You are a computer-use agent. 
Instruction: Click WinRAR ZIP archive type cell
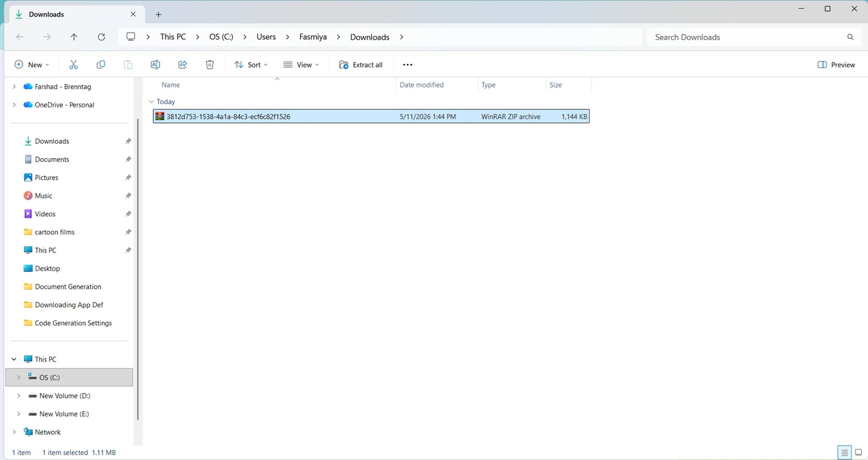point(511,117)
